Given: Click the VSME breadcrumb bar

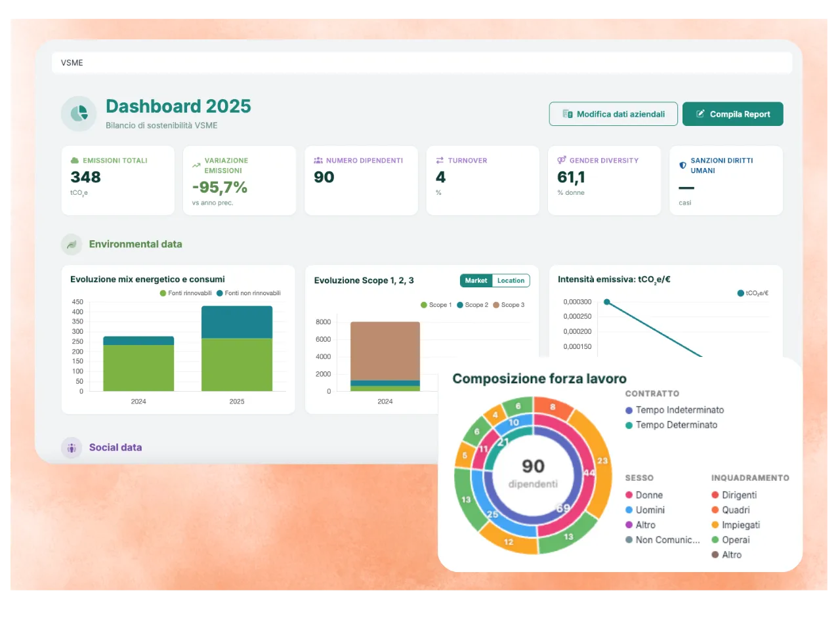Looking at the screenshot, I should (422, 63).
